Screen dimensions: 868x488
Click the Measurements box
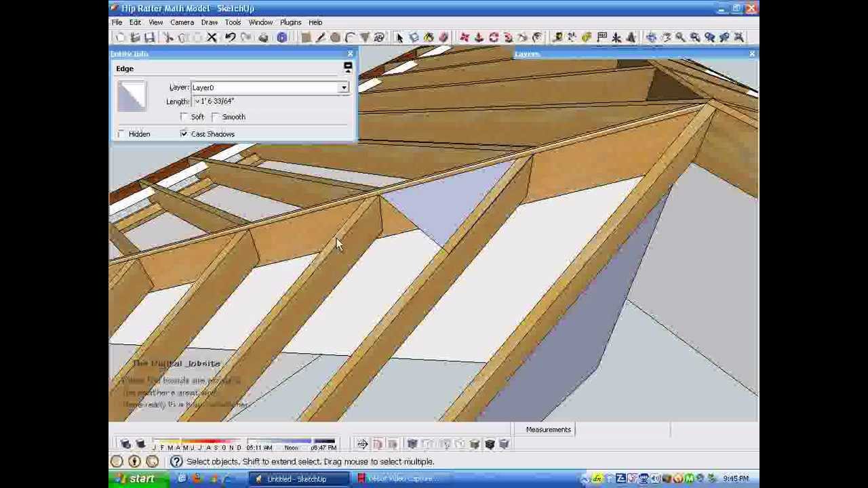coord(623,430)
